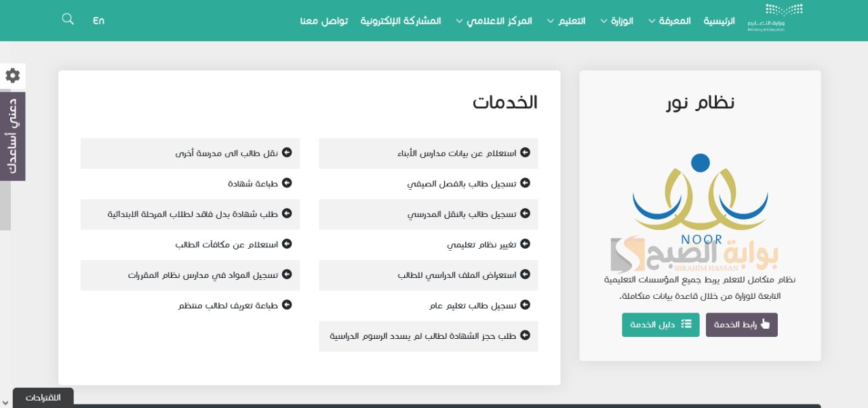Viewport: 868px width, 408px height.
Task: Open الوزارة menu item
Action: point(622,21)
